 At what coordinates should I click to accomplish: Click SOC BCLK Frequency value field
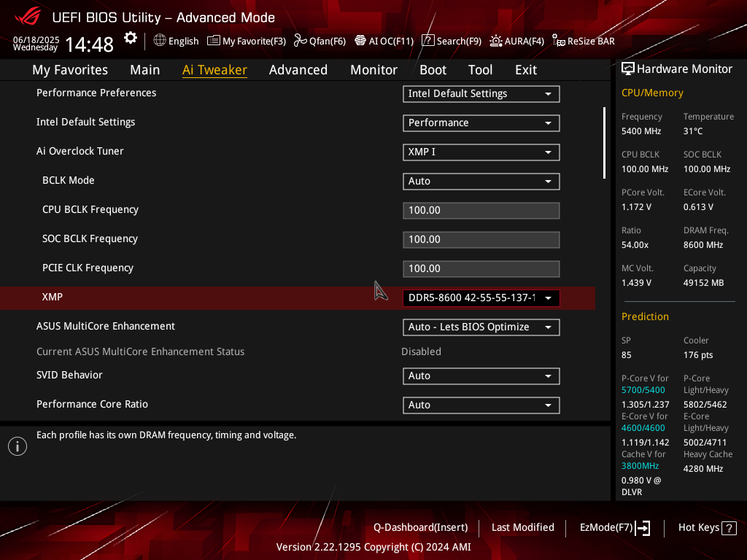(481, 239)
